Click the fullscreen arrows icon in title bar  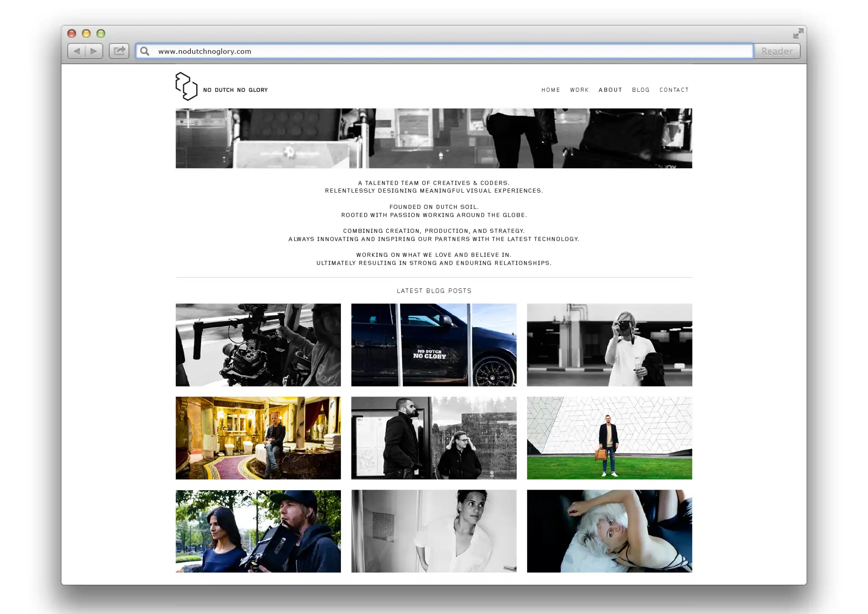tap(798, 34)
